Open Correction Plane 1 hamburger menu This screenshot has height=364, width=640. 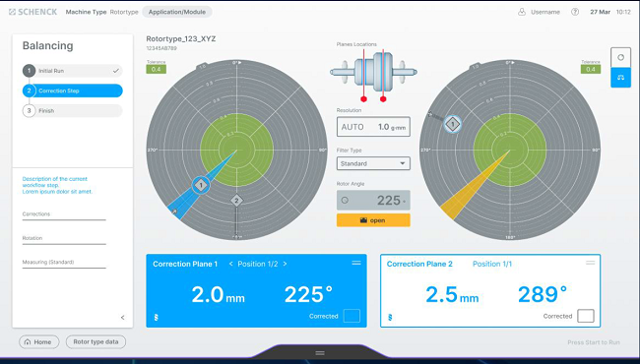356,263
